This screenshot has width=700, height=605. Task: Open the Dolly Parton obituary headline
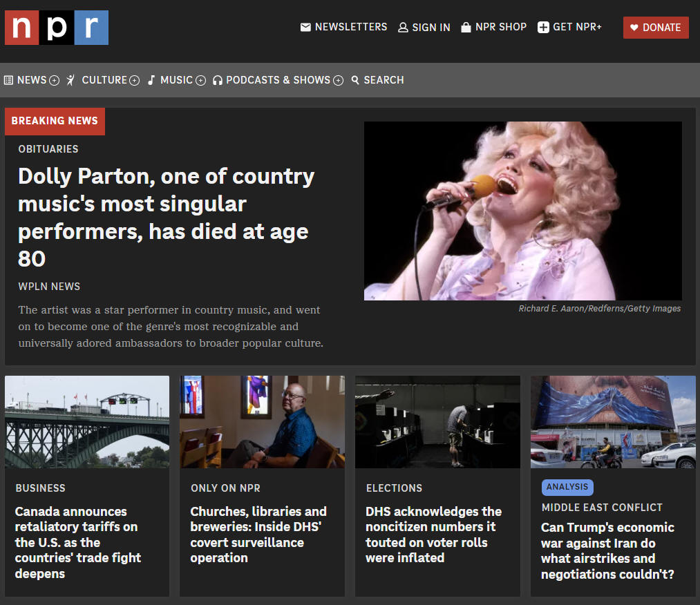tap(166, 218)
